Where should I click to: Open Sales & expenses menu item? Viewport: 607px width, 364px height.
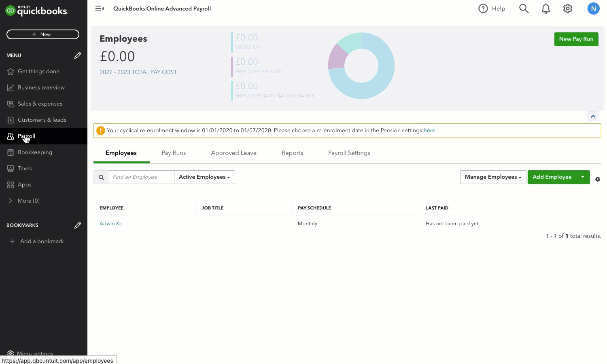pos(44,104)
